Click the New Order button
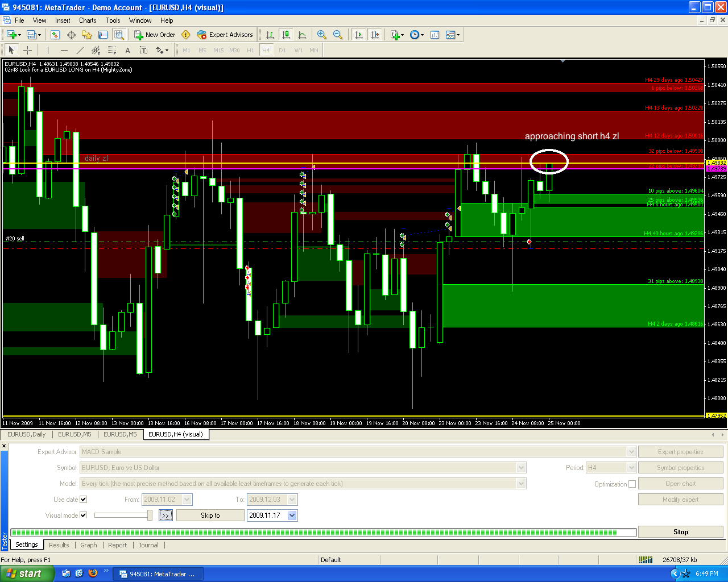The image size is (728, 582). tap(155, 35)
